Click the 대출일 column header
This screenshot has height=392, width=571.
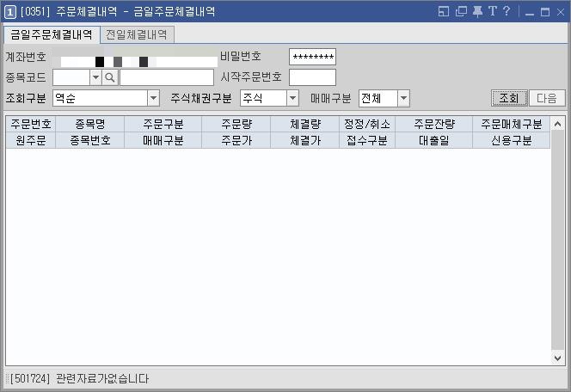click(x=434, y=140)
